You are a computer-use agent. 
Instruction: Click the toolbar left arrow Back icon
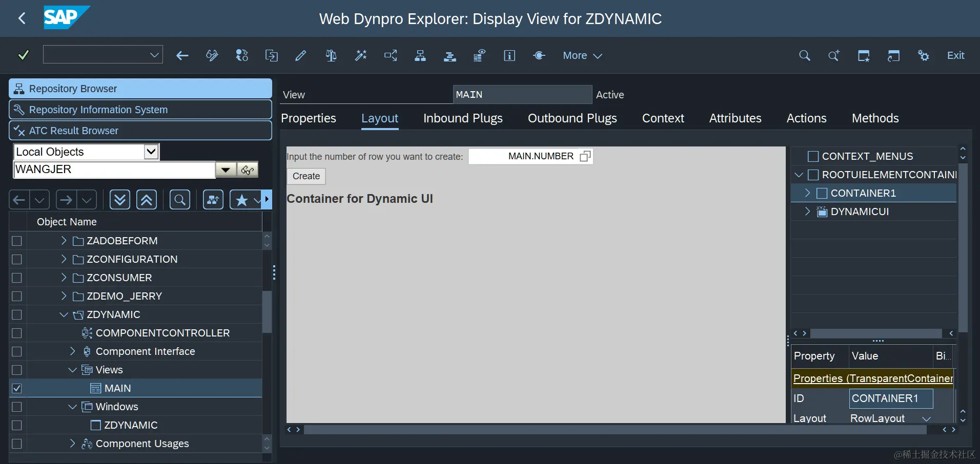tap(182, 55)
